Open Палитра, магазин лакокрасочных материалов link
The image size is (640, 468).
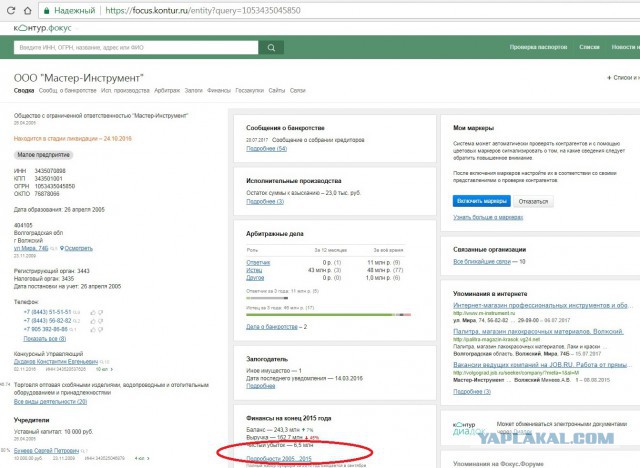point(538,331)
